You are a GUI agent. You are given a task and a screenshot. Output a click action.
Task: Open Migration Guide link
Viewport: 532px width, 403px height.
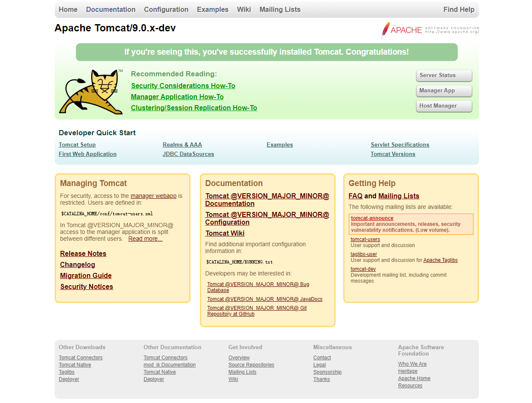[x=86, y=275]
